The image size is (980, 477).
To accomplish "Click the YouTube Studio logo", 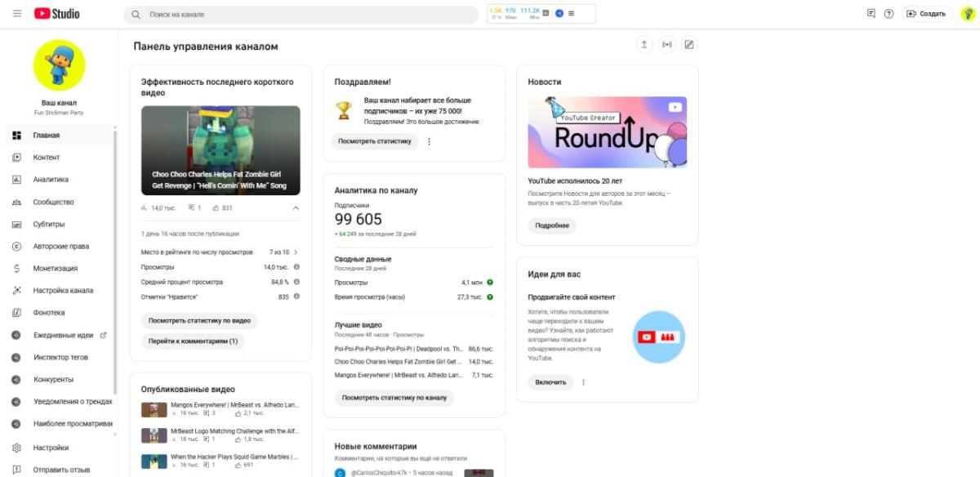I will click(56, 14).
